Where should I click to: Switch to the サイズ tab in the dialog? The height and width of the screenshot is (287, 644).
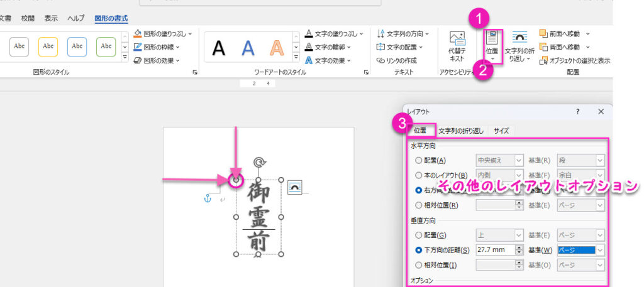(x=501, y=131)
